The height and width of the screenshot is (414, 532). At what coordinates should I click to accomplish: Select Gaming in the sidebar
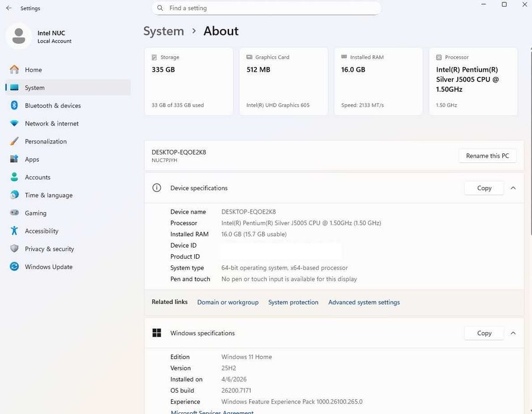click(36, 213)
